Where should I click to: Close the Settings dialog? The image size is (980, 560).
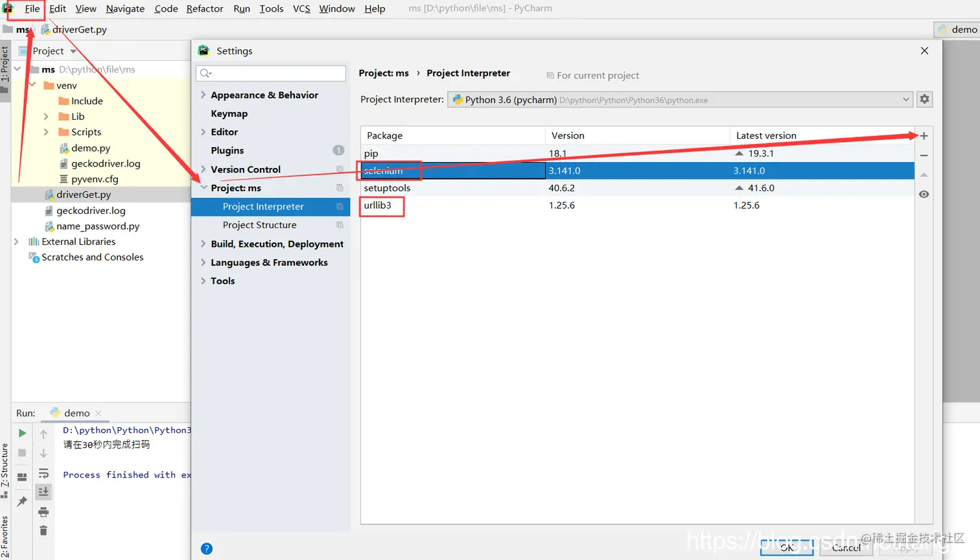pyautogui.click(x=924, y=51)
